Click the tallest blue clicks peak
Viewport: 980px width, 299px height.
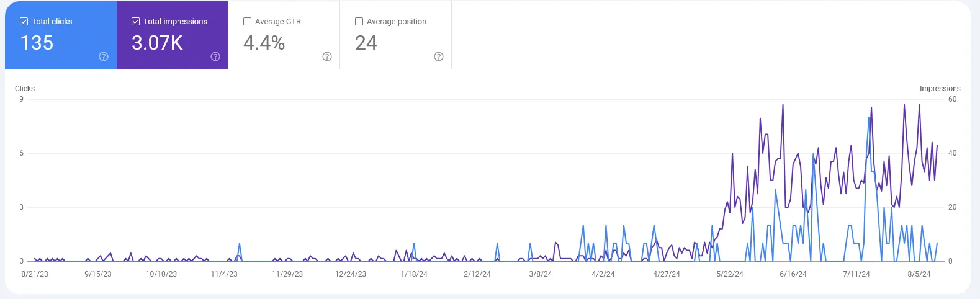(x=869, y=117)
